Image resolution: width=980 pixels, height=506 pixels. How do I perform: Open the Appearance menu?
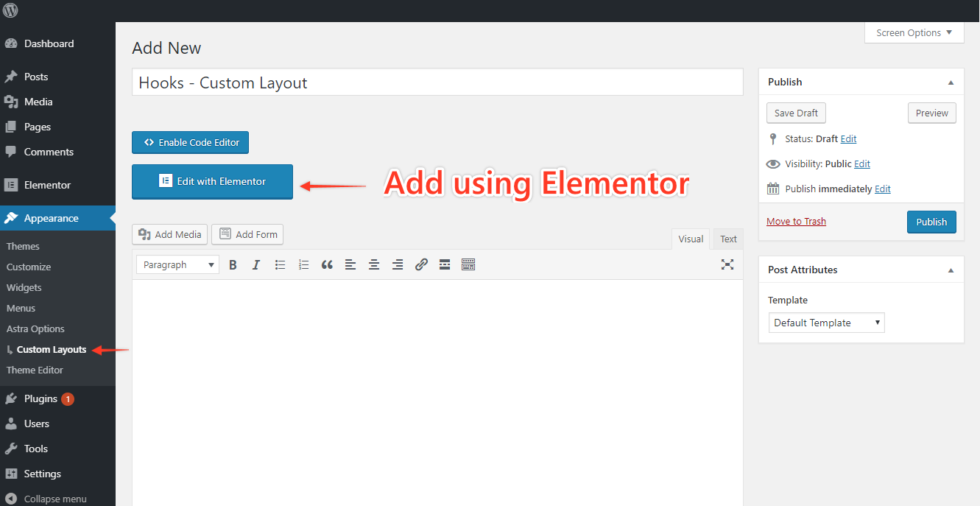pos(57,218)
